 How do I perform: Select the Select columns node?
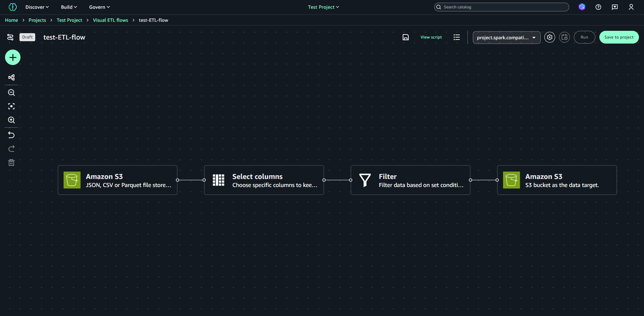click(x=264, y=180)
